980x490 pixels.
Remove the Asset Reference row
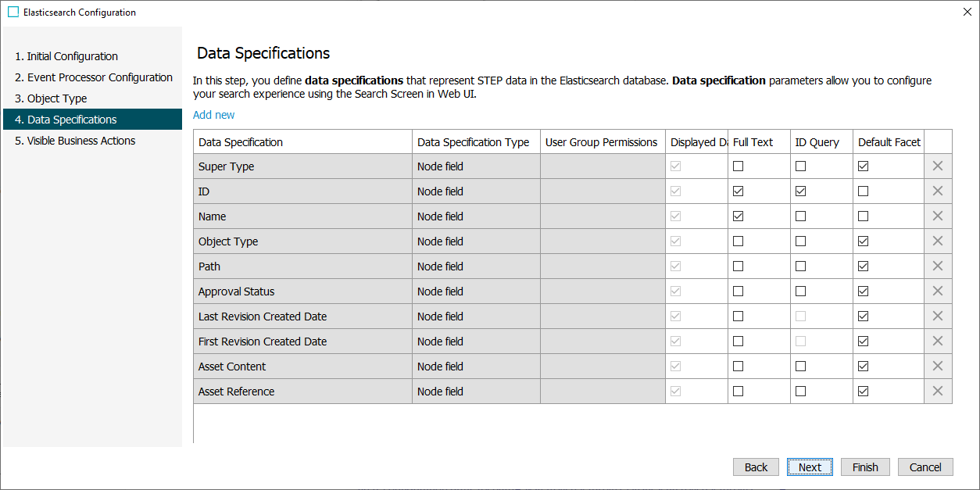click(938, 392)
